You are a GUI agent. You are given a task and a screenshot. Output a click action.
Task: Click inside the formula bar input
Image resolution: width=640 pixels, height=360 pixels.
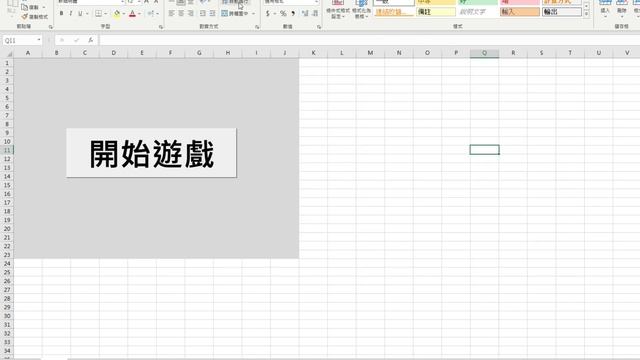pos(369,40)
